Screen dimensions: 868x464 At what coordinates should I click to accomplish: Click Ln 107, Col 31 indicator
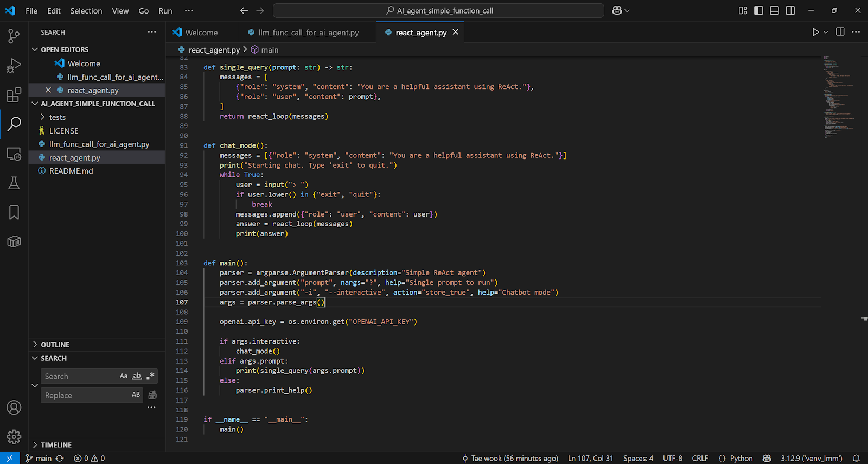coord(590,458)
